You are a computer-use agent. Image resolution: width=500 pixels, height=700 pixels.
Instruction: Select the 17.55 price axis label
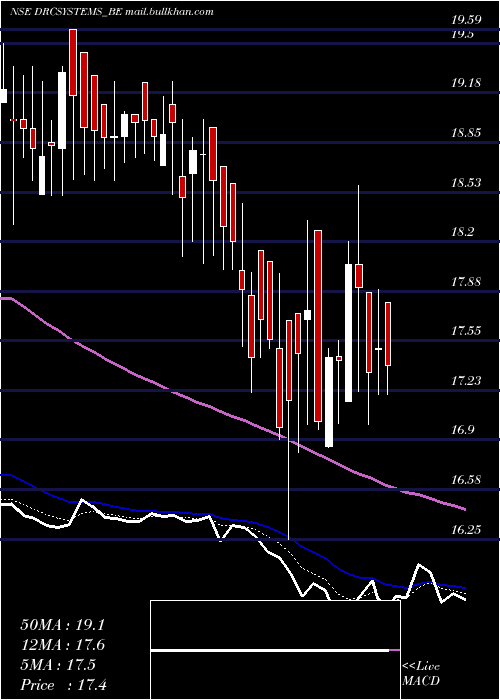465,331
